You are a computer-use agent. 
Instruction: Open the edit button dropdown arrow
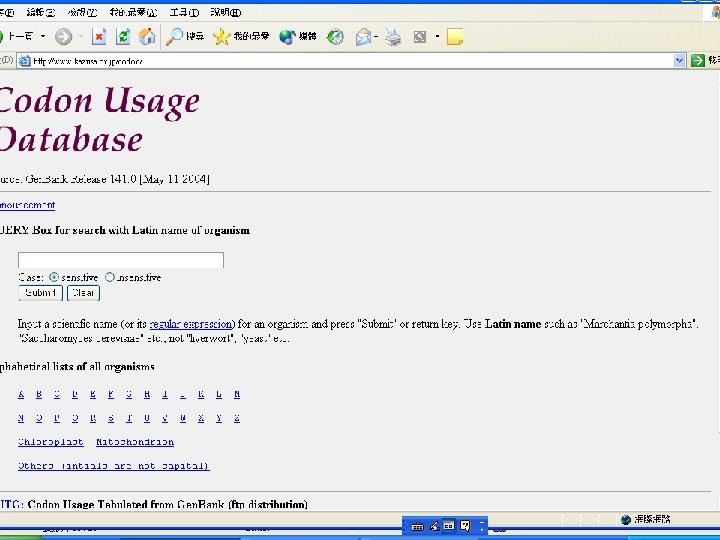(x=437, y=36)
